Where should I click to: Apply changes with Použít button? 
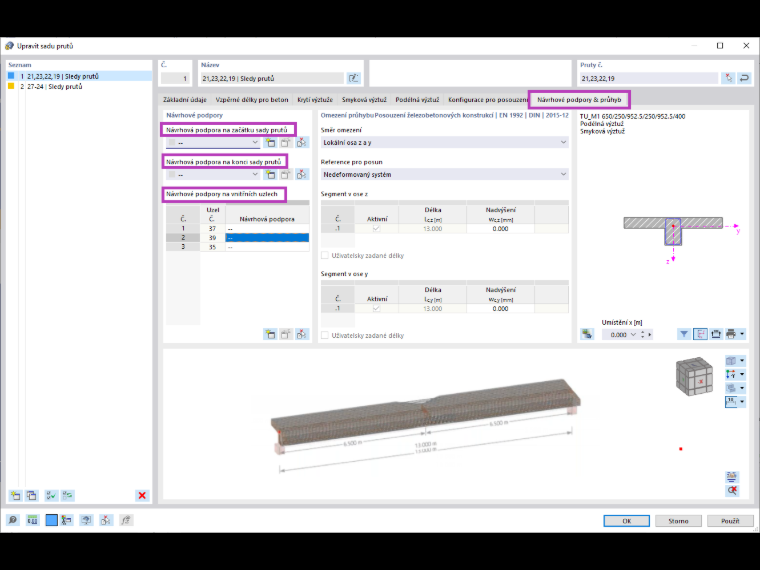(730, 521)
